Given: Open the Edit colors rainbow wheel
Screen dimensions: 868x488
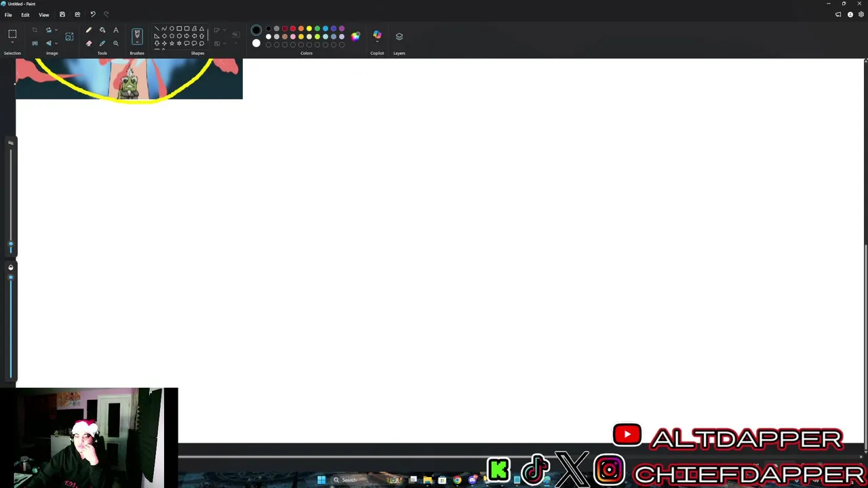Looking at the screenshot, I should tap(355, 36).
